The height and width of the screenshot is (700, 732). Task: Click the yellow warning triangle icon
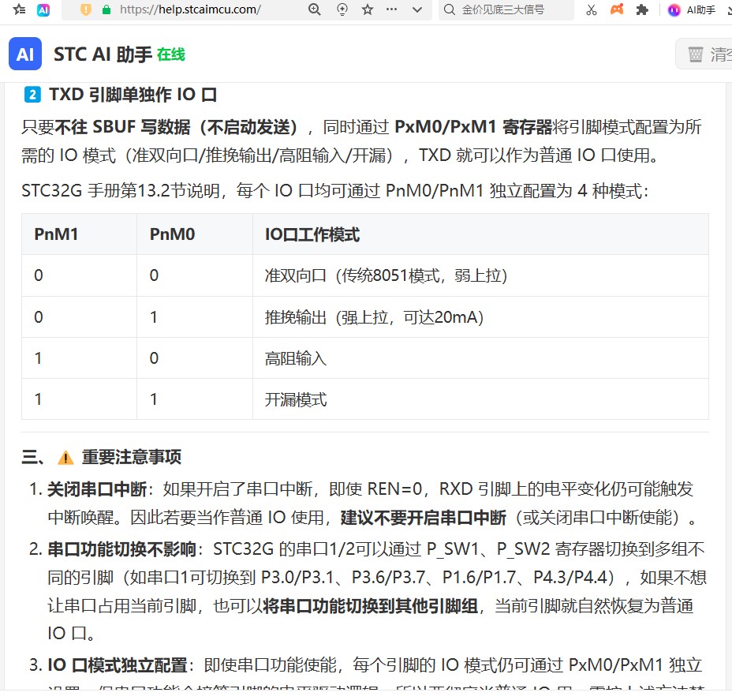[65, 458]
